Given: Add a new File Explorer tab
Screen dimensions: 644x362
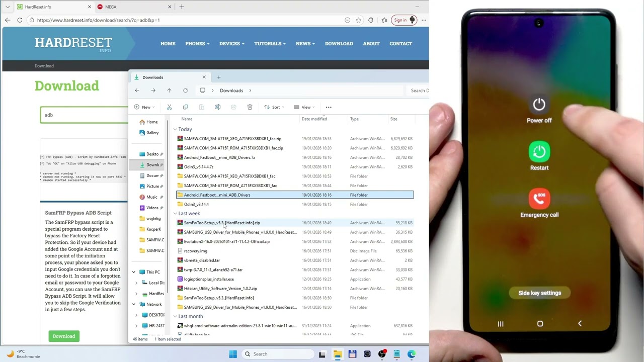Looking at the screenshot, I should click(x=218, y=77).
